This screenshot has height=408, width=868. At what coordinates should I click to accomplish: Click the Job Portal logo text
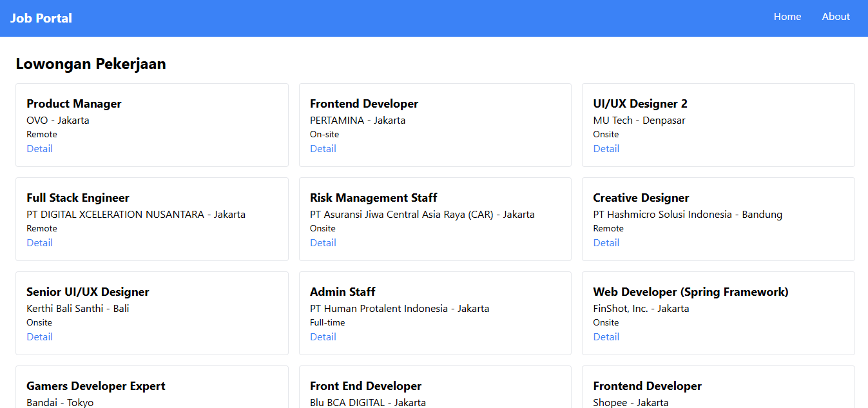click(41, 18)
